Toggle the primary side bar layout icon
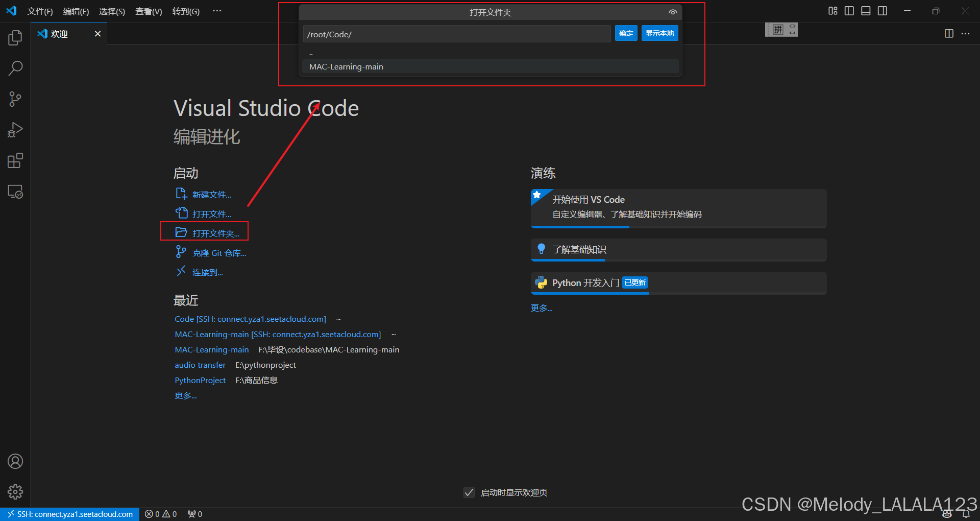Image resolution: width=980 pixels, height=521 pixels. click(849, 11)
